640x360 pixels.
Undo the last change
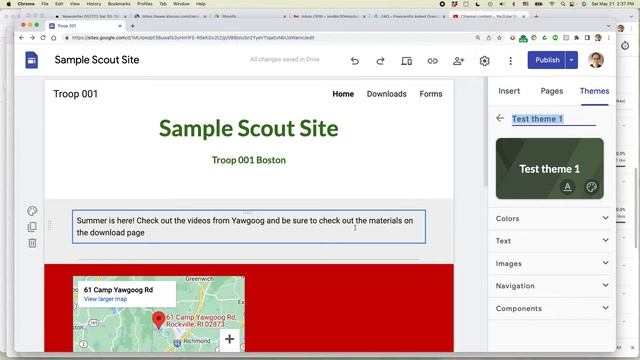(355, 61)
